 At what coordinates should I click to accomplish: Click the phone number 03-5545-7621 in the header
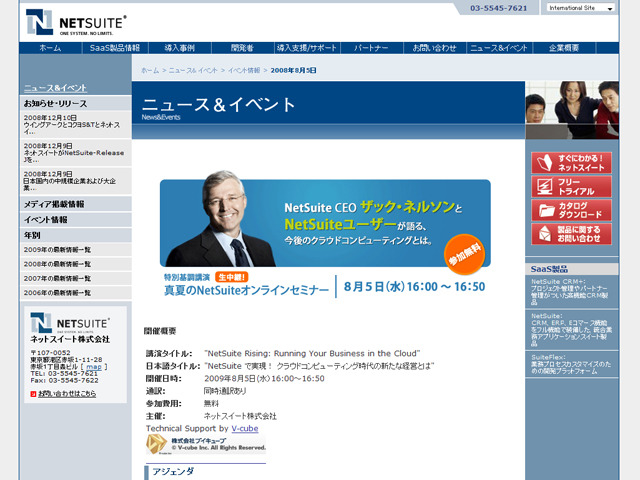tap(498, 8)
